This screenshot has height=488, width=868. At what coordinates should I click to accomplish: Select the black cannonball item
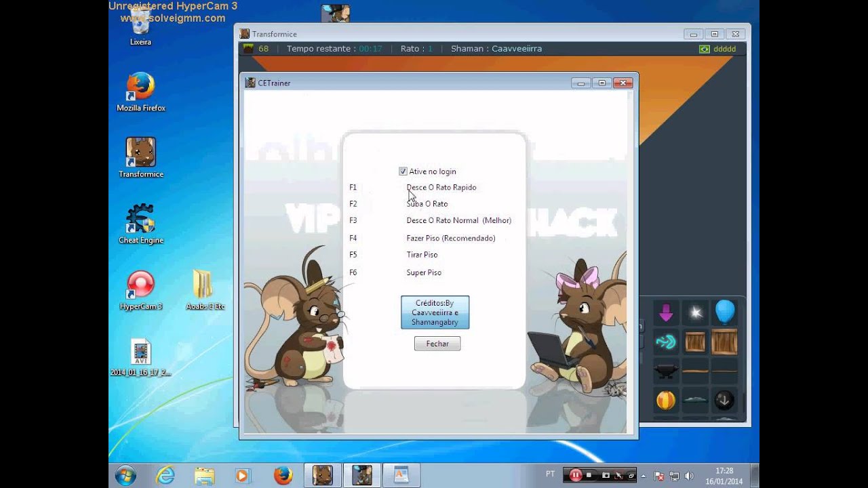coord(724,401)
